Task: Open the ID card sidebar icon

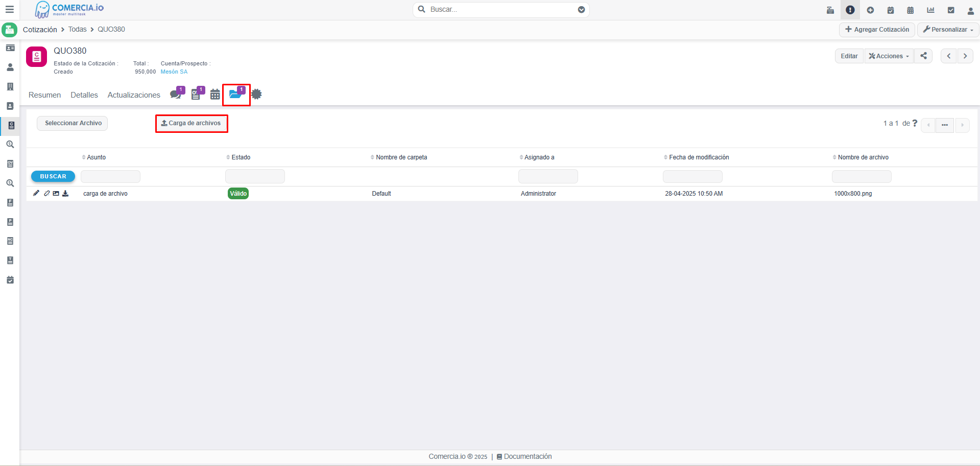Action: pyautogui.click(x=10, y=48)
